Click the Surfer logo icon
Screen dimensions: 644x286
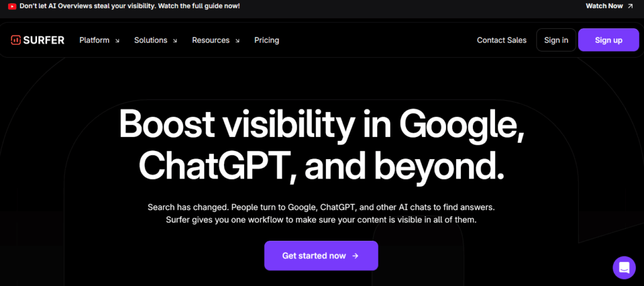[x=15, y=40]
